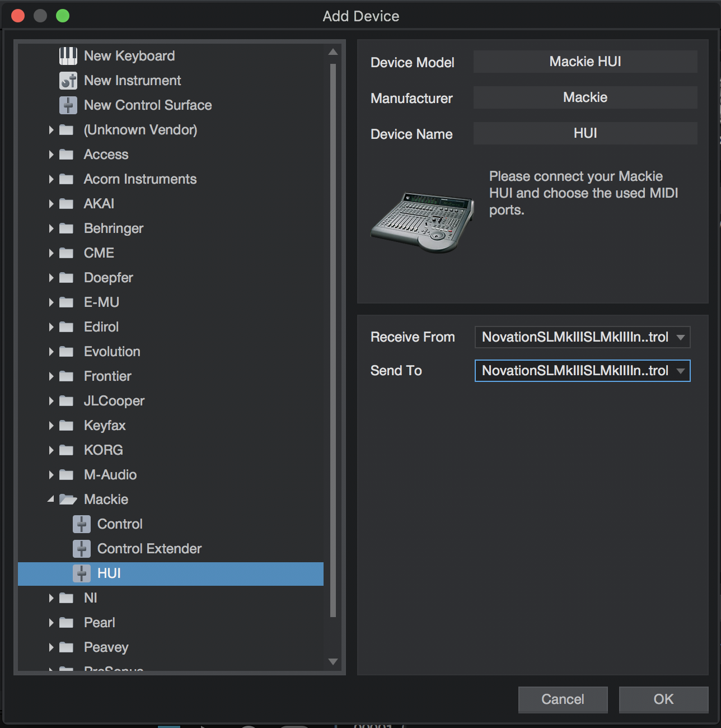The width and height of the screenshot is (721, 728).
Task: Expand the Doepfer vendor folder
Action: 51,278
